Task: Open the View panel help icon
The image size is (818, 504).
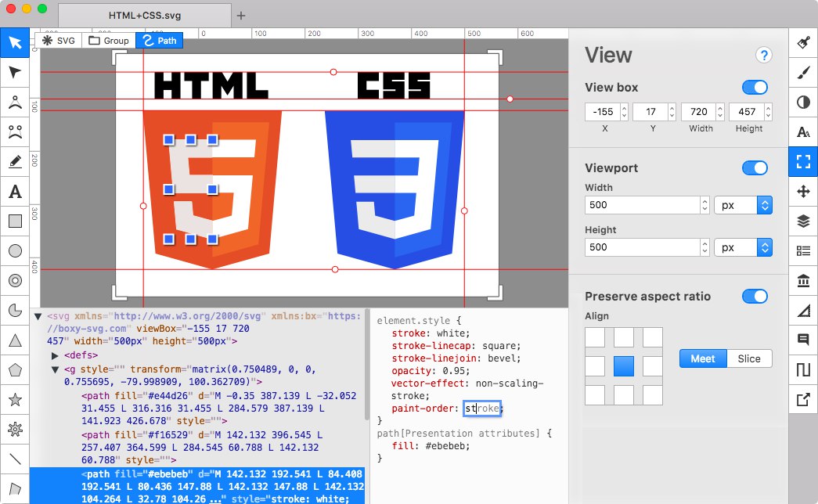Action: (x=764, y=55)
